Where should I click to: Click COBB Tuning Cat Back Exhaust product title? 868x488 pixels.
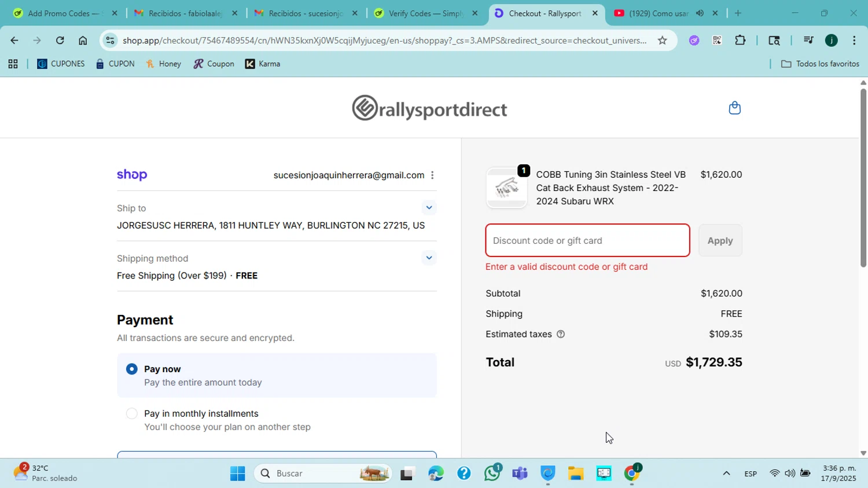pyautogui.click(x=610, y=188)
